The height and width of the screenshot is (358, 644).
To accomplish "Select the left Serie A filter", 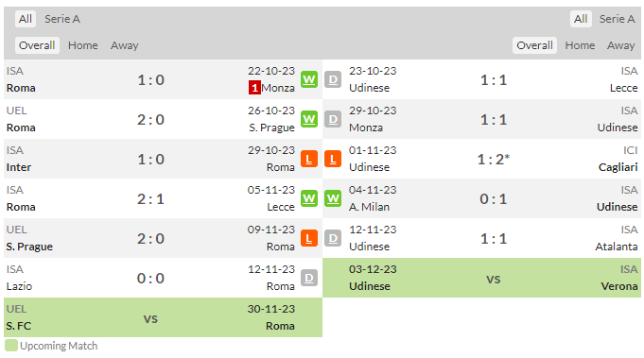I will pyautogui.click(x=62, y=19).
